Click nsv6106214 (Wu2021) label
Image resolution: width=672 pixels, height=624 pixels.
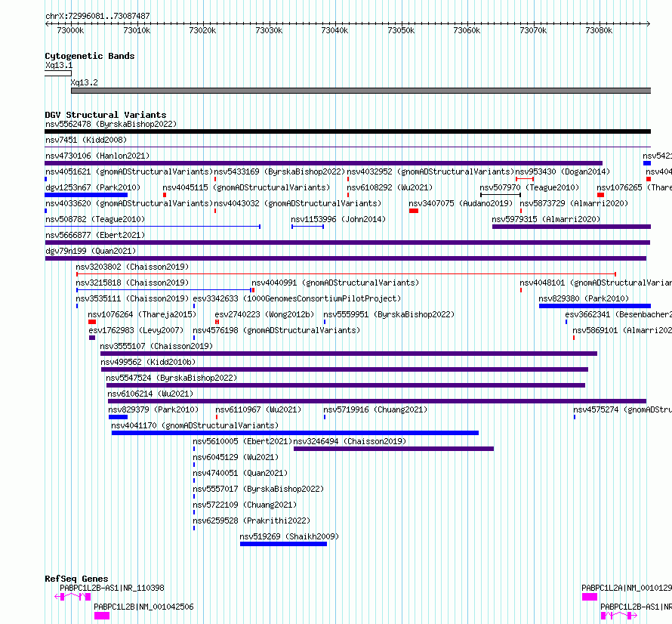pos(150,394)
